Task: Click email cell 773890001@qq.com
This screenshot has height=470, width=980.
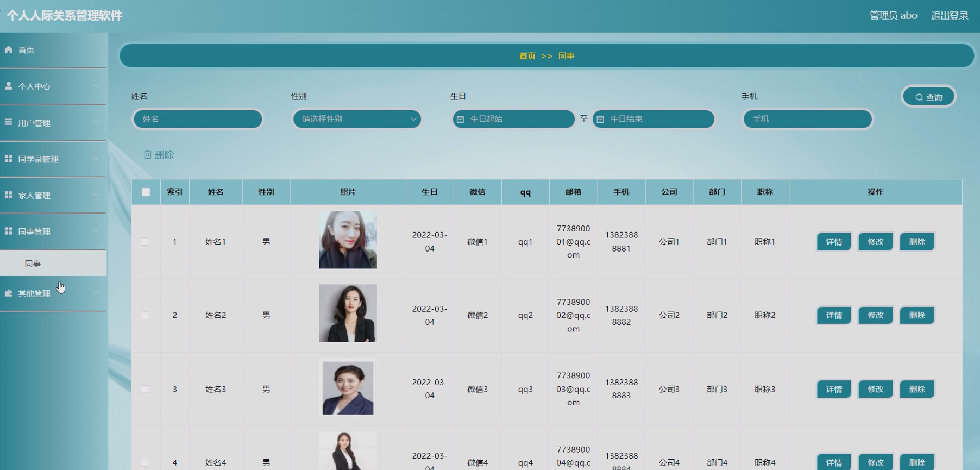Action: 573,242
